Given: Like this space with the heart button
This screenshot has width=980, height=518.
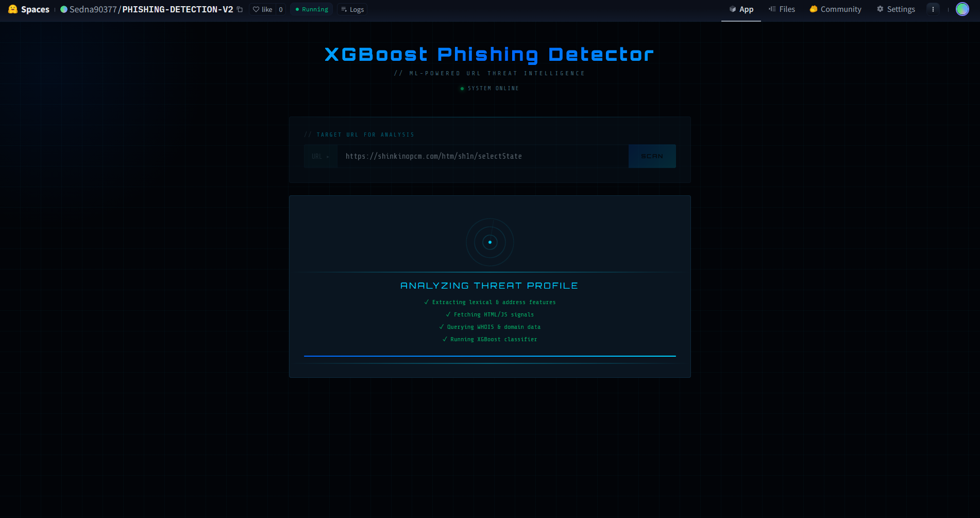Looking at the screenshot, I should pos(262,9).
